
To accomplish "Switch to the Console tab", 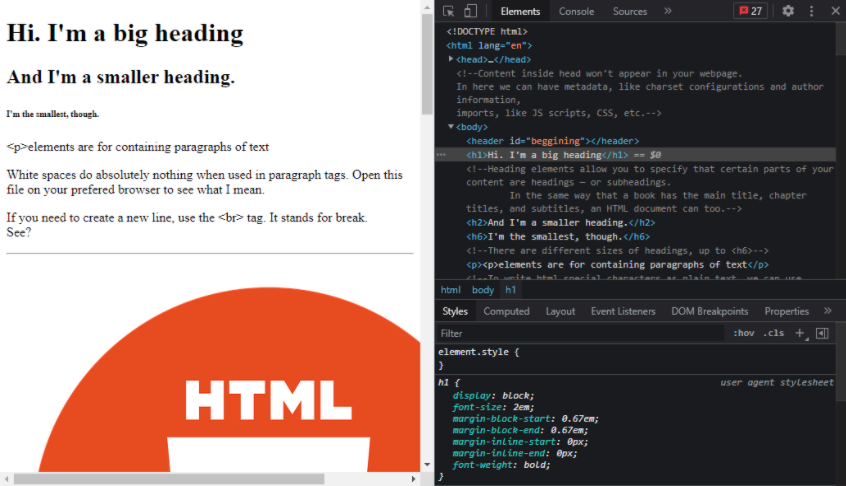I will point(576,11).
